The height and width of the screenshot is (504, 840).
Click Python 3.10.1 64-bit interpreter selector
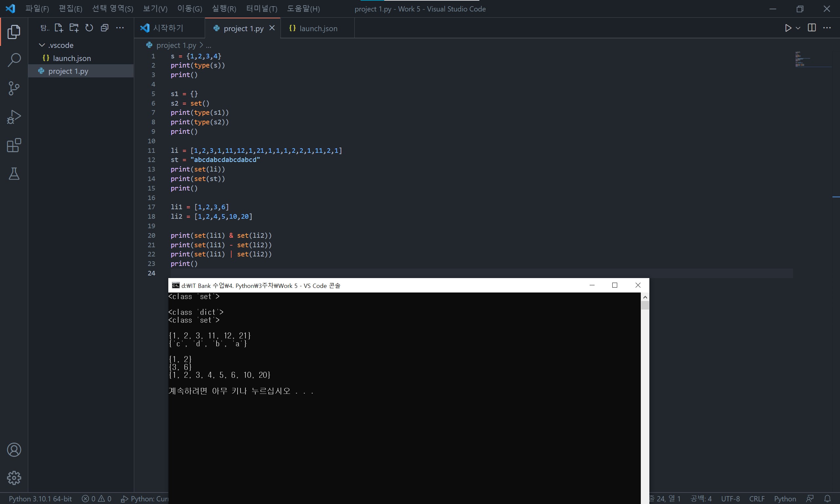40,498
